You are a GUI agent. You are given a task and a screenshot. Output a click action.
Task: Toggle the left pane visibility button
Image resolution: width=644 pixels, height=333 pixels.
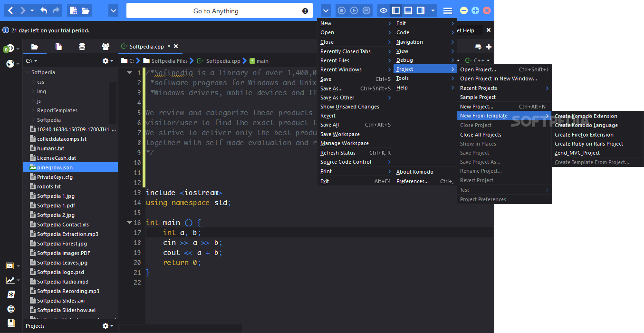click(x=395, y=10)
